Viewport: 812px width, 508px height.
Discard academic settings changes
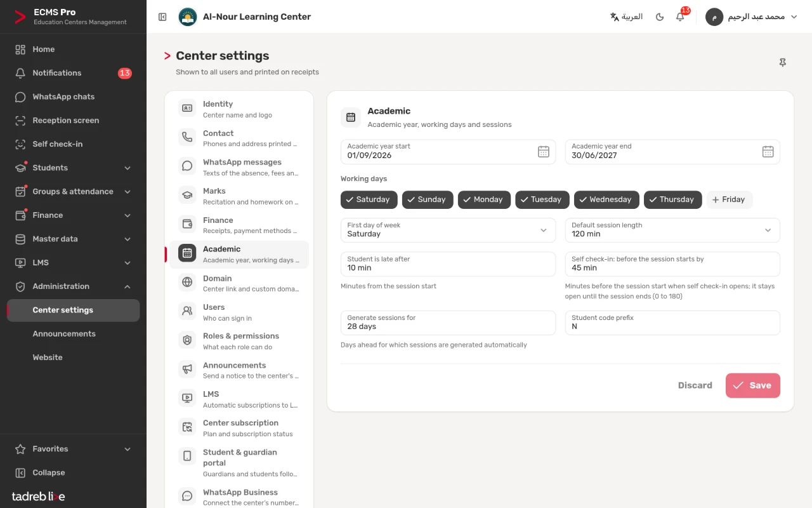pyautogui.click(x=695, y=385)
